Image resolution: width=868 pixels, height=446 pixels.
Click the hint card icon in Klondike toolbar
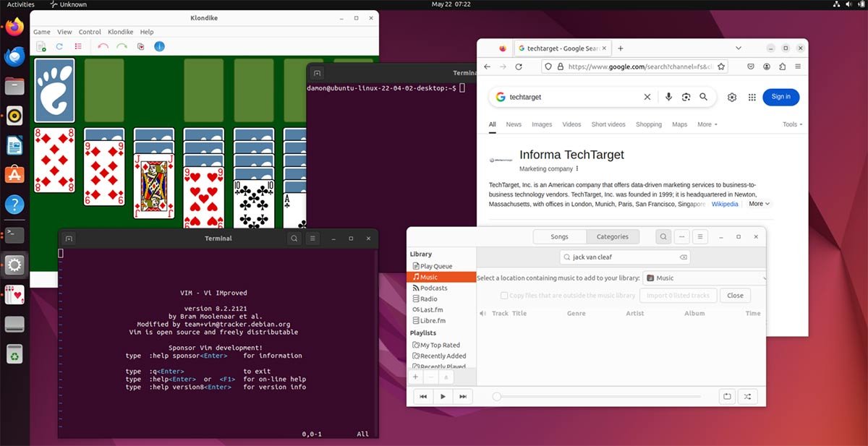point(140,46)
